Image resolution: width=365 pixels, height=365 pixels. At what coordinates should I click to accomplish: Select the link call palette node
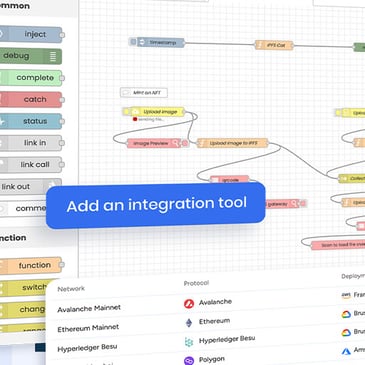(31, 165)
